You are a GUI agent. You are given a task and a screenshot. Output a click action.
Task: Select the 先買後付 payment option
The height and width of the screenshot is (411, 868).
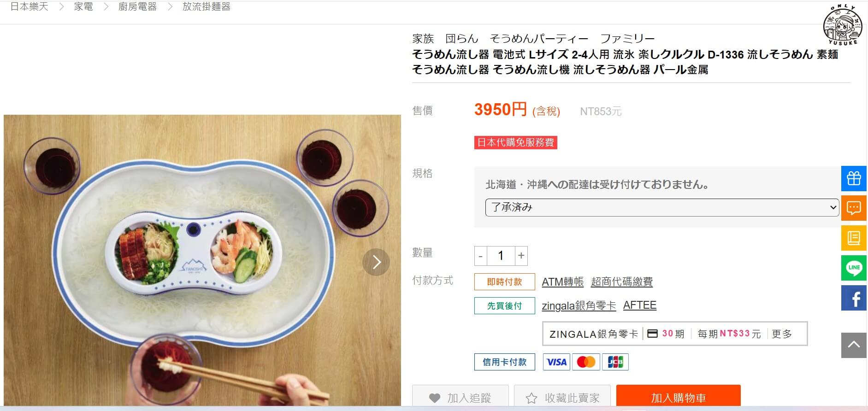click(x=504, y=305)
